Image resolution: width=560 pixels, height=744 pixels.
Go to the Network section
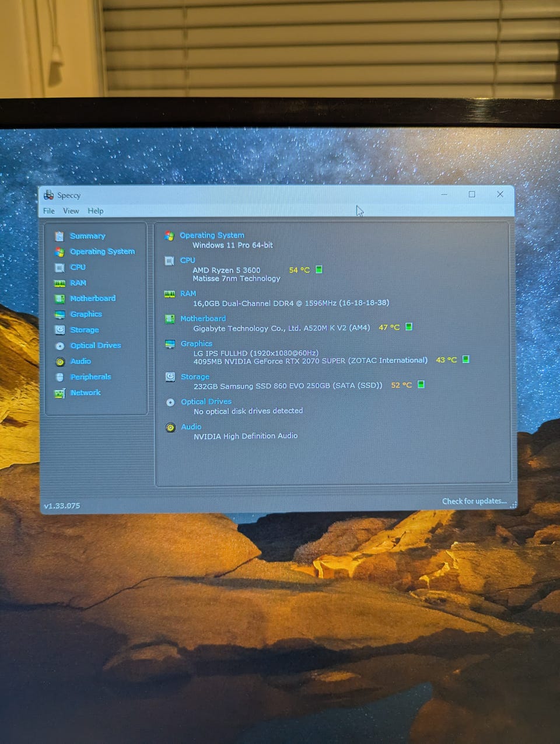point(85,393)
